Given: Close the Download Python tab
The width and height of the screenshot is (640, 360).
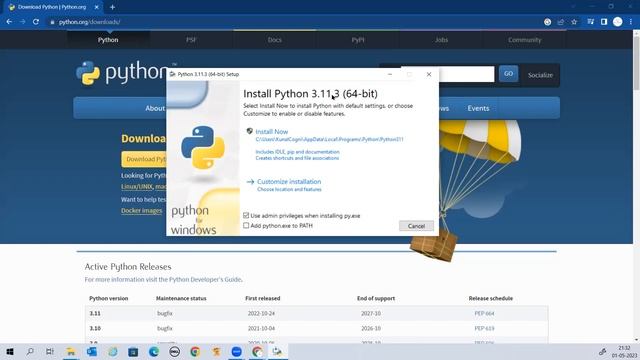Looking at the screenshot, I should tap(96, 7).
